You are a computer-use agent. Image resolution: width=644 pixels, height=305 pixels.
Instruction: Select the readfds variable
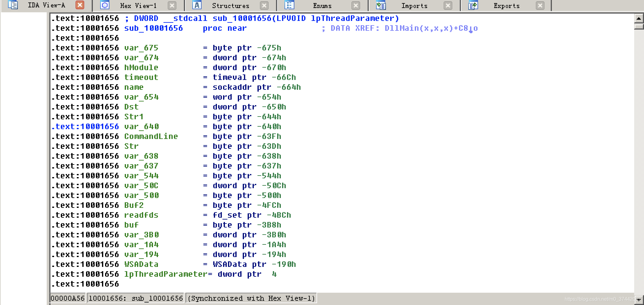(x=141, y=215)
